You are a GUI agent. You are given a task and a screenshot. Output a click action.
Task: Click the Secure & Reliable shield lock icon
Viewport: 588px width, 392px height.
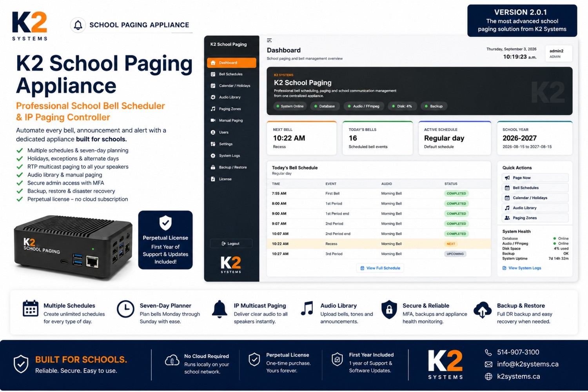(x=389, y=309)
